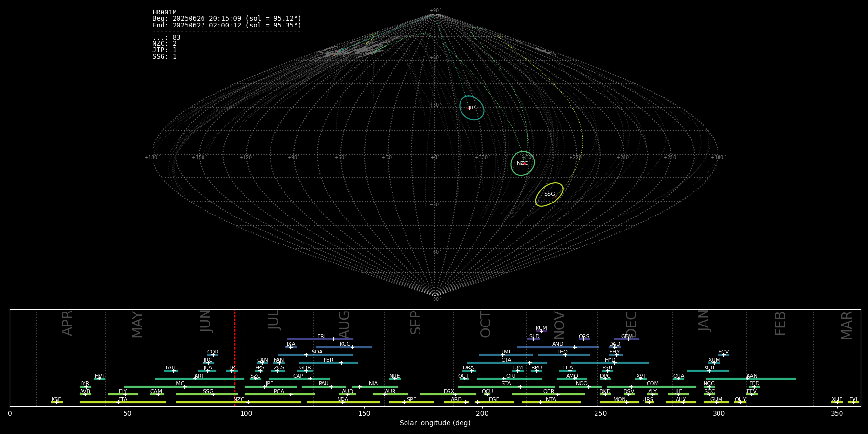Click the OCT month label
The height and width of the screenshot is (434, 868).
[486, 324]
